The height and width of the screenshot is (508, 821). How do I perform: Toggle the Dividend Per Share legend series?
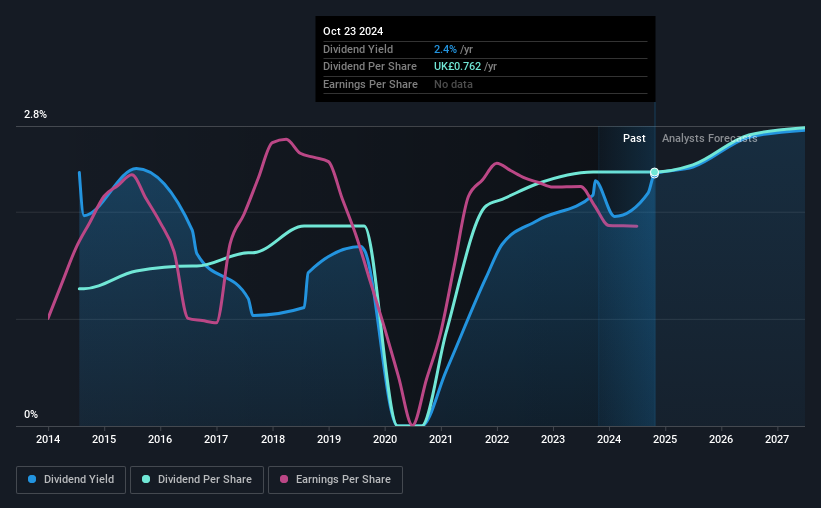(x=197, y=480)
